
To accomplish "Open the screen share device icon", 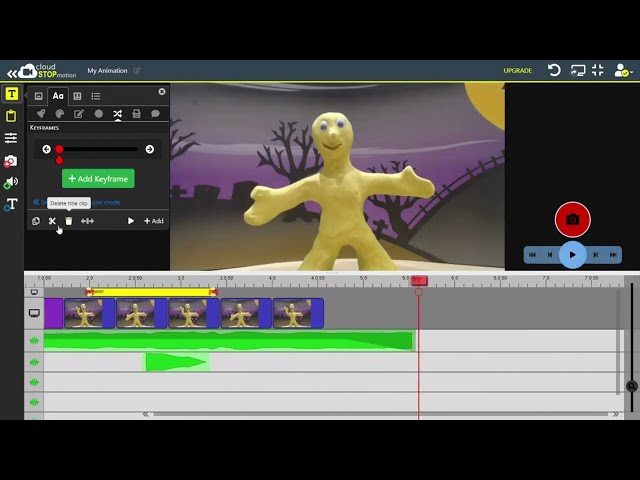I will (x=578, y=71).
